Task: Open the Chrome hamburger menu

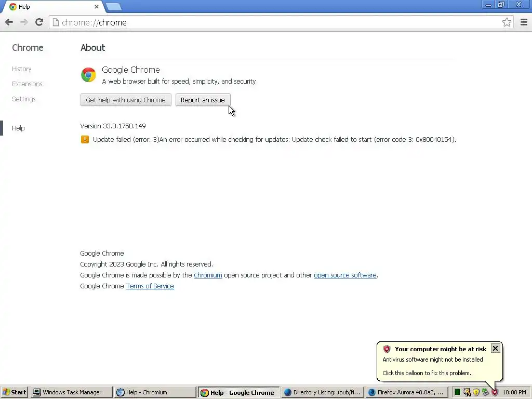Action: (524, 22)
